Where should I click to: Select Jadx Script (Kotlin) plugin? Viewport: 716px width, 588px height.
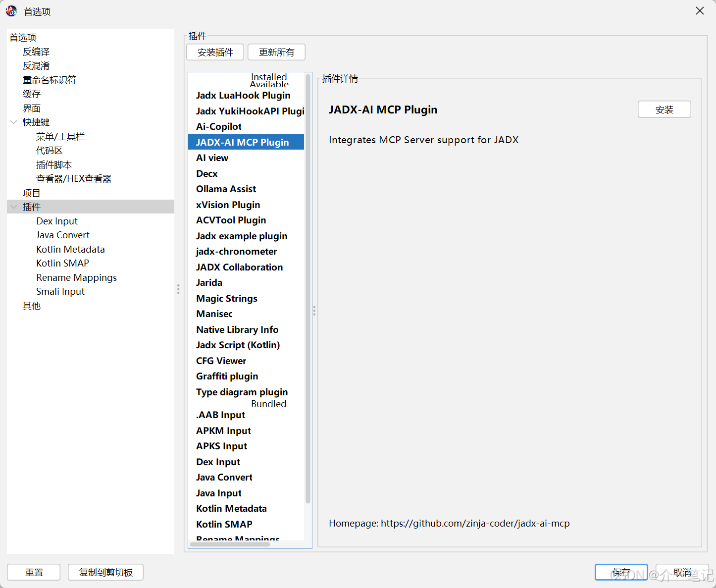[246, 345]
